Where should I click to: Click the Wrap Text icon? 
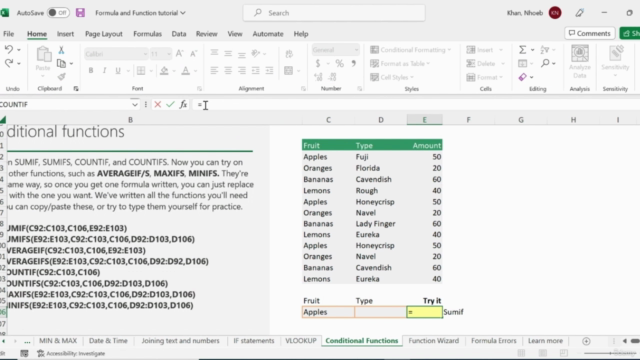click(x=289, y=54)
